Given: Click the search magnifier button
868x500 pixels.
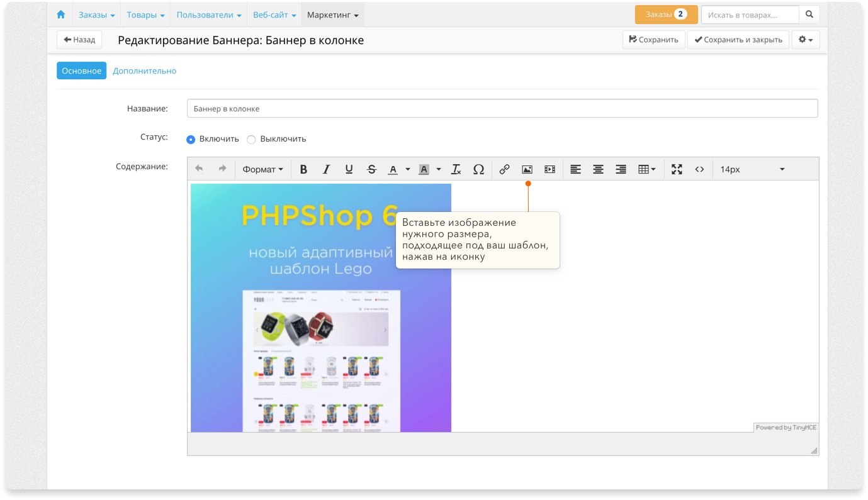Looking at the screenshot, I should coord(809,14).
